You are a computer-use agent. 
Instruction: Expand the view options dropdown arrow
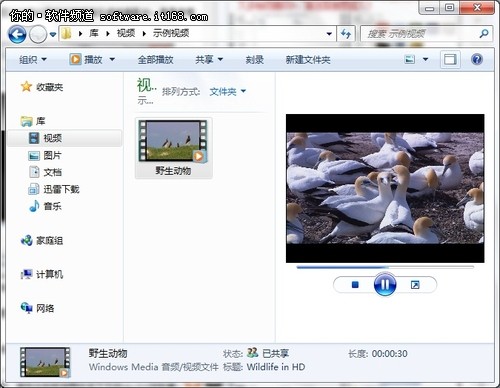click(x=425, y=60)
